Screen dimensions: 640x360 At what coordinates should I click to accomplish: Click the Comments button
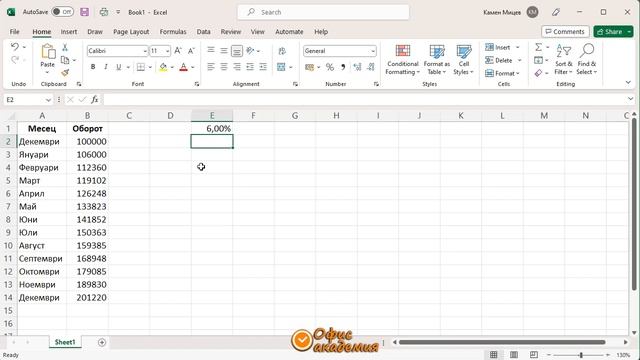tap(565, 31)
